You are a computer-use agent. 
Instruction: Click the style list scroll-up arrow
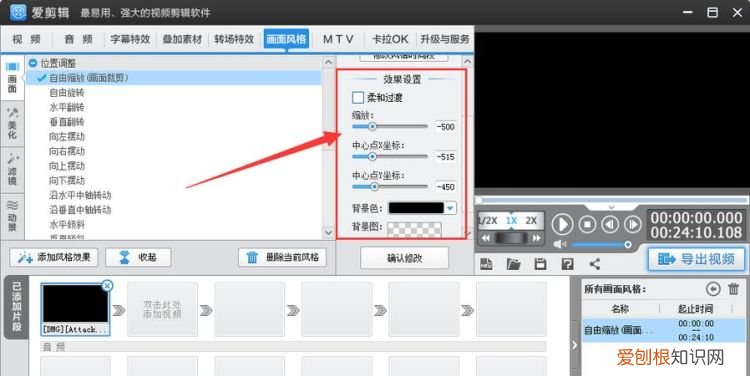click(328, 62)
